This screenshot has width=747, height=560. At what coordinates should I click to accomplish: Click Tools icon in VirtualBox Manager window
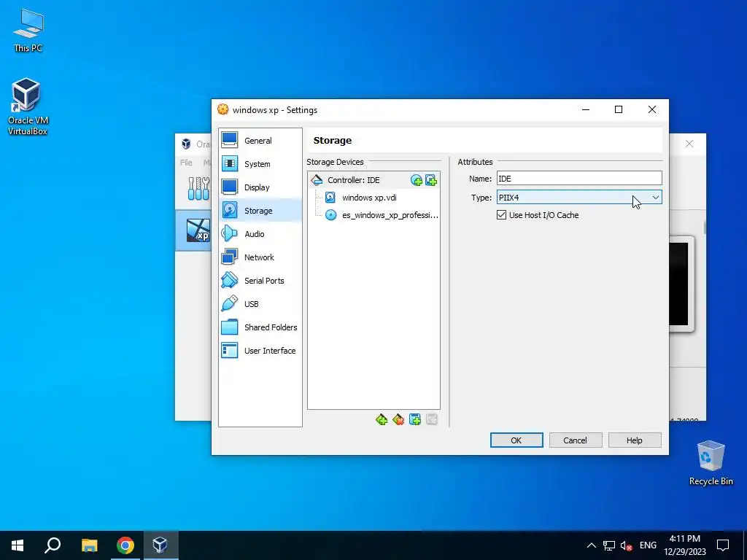click(198, 189)
